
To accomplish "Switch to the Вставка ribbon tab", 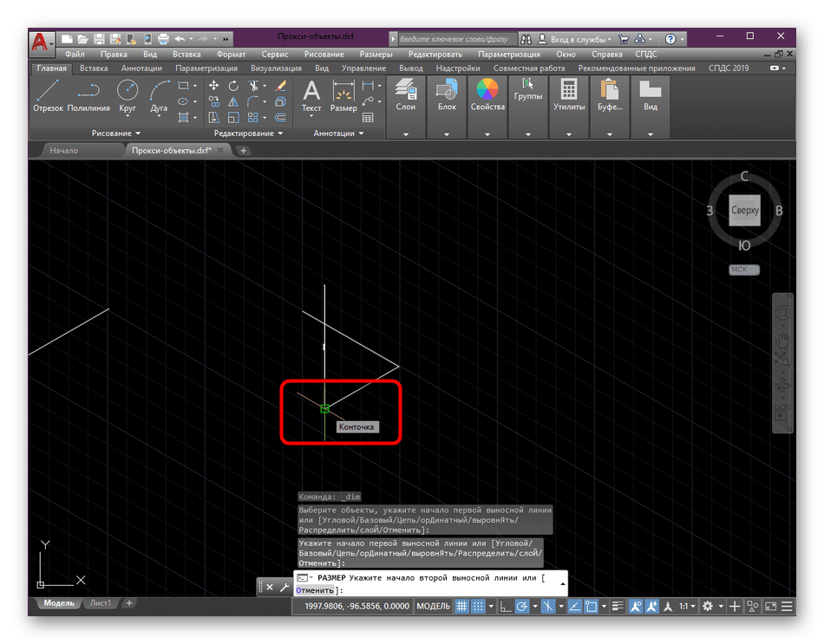I will (94, 68).
